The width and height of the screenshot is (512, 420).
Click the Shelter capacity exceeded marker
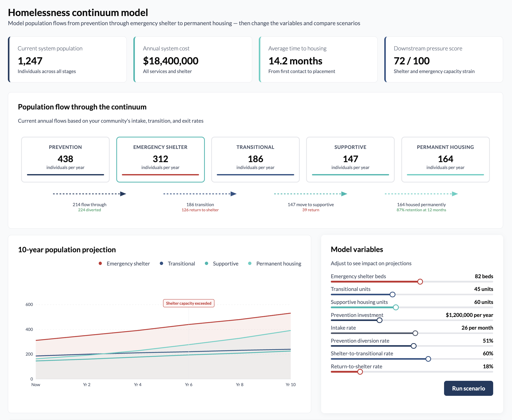coord(189,303)
